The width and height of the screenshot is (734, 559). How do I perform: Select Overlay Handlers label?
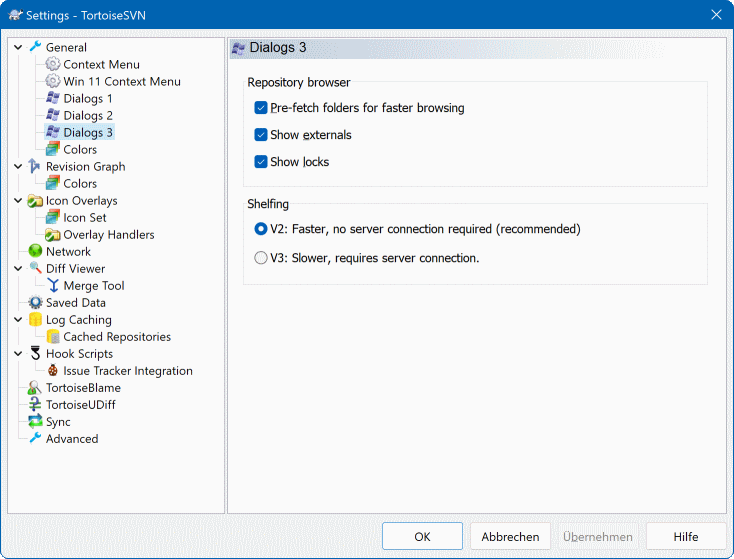tap(109, 235)
